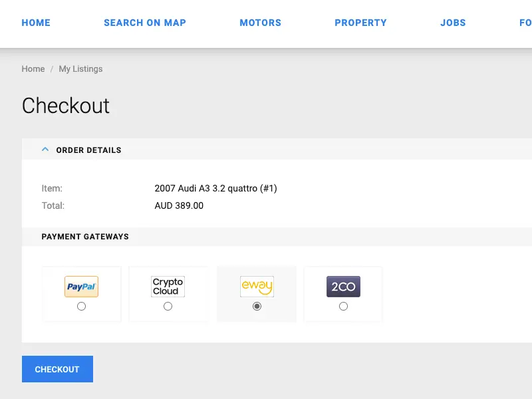Open the Jobs menu item
Viewport: 532px width, 399px height.
(x=453, y=23)
